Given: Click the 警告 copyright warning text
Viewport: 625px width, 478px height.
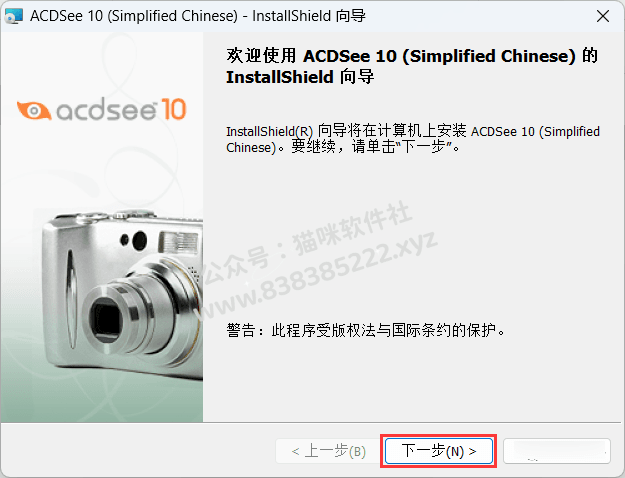Looking at the screenshot, I should click(x=366, y=330).
